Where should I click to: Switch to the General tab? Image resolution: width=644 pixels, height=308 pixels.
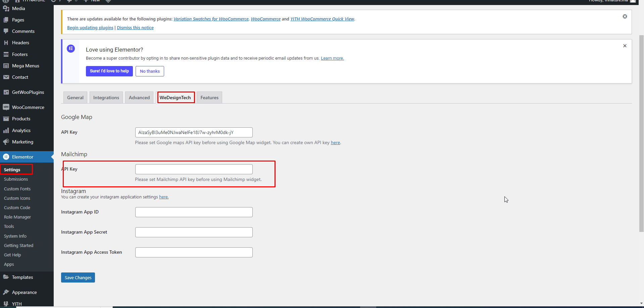click(75, 98)
